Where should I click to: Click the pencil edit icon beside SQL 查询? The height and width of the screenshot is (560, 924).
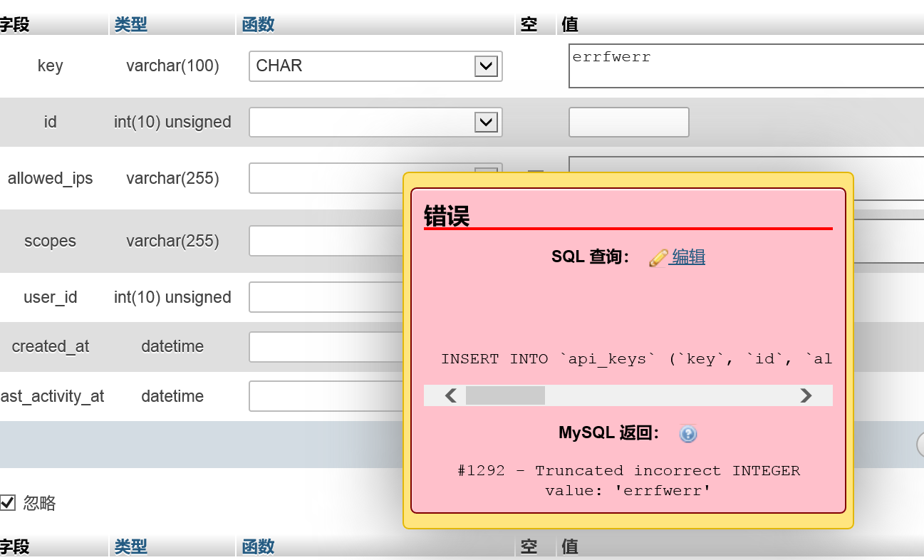(x=659, y=257)
